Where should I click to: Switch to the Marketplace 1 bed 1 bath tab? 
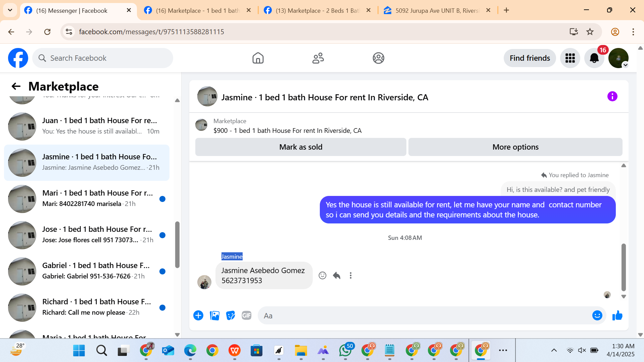click(x=198, y=10)
